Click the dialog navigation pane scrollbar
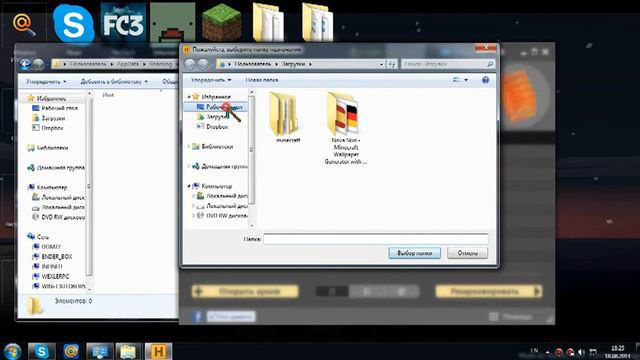640x360 pixels. (x=251, y=150)
